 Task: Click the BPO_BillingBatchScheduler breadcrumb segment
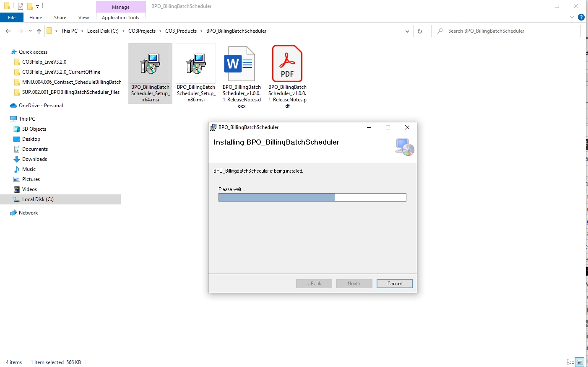236,31
